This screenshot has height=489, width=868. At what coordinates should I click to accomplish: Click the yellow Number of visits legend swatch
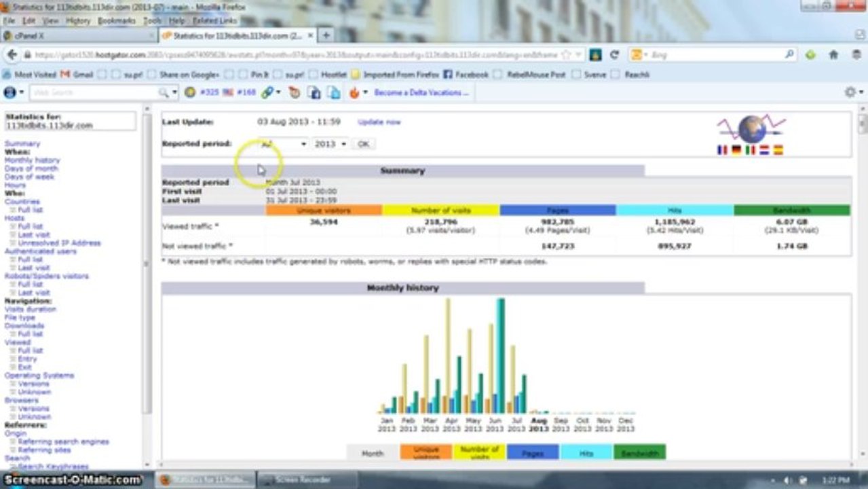point(479,452)
